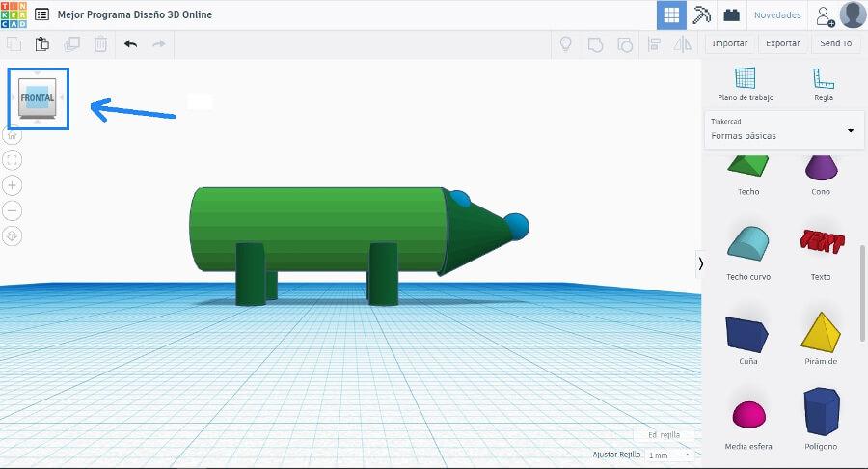The width and height of the screenshot is (868, 469).
Task: Click the paste clipboard icon
Action: (41, 43)
